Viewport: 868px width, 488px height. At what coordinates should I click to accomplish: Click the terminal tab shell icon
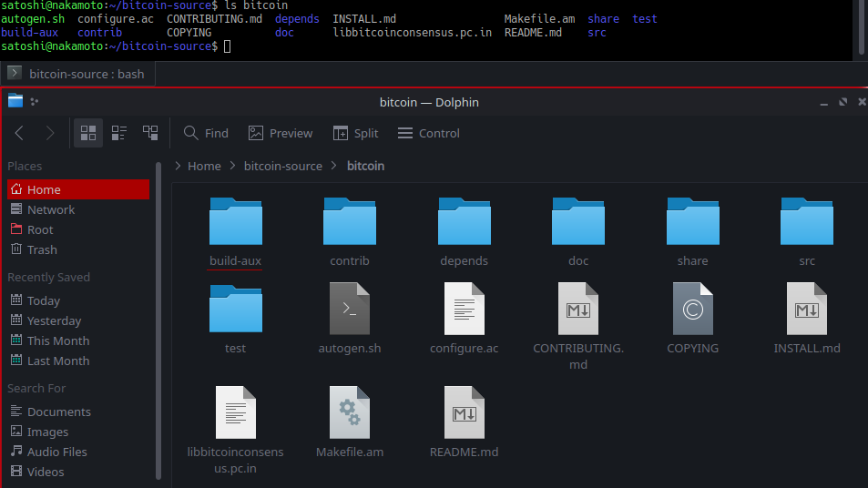click(15, 73)
